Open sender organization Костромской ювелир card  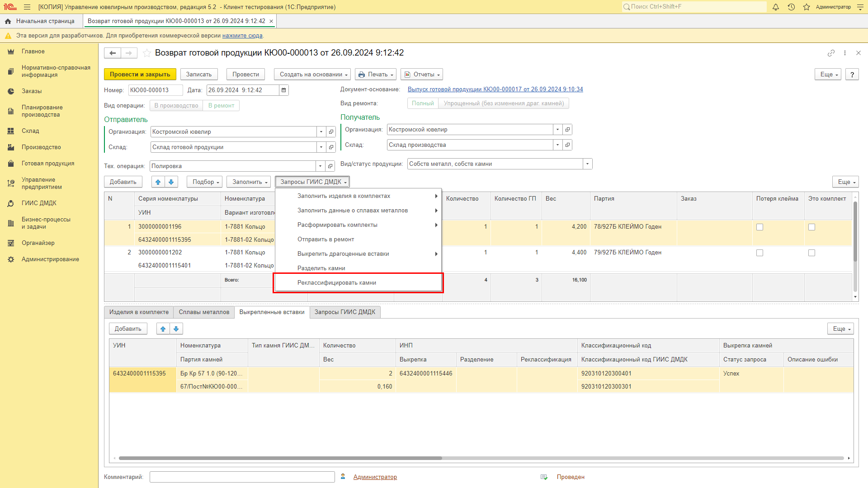click(x=331, y=132)
